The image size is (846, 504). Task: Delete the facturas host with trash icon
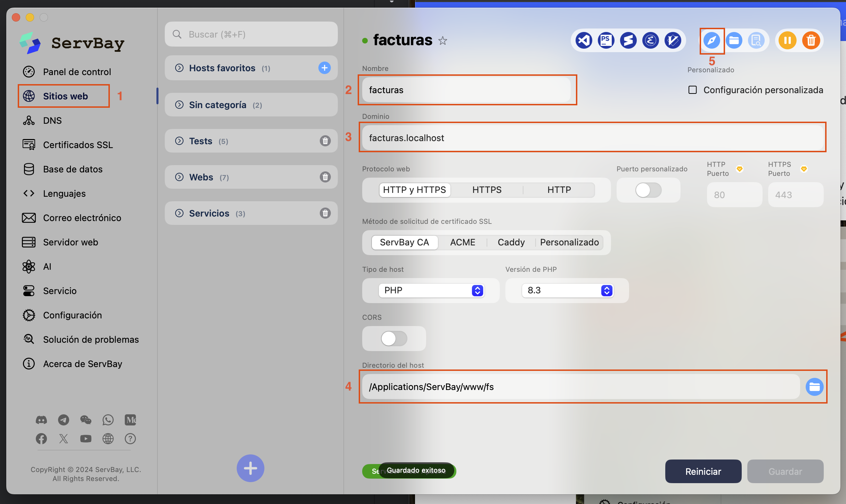[811, 41]
